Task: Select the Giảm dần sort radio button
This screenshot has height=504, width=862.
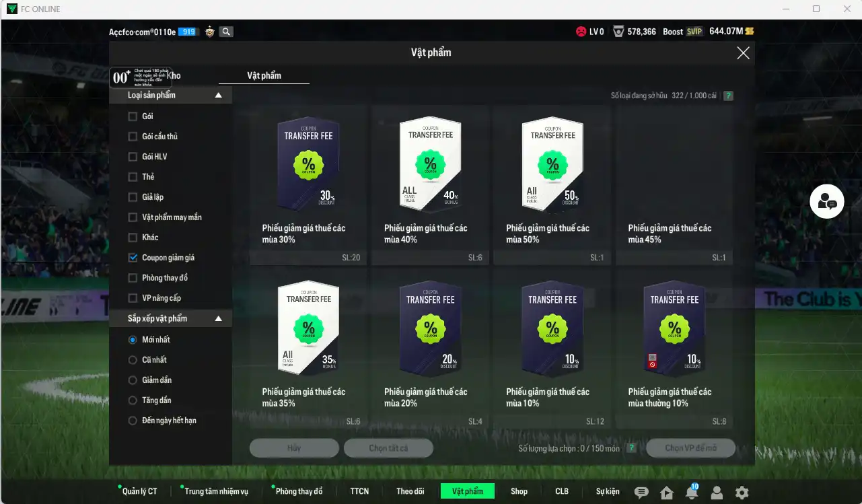Action: click(x=133, y=380)
